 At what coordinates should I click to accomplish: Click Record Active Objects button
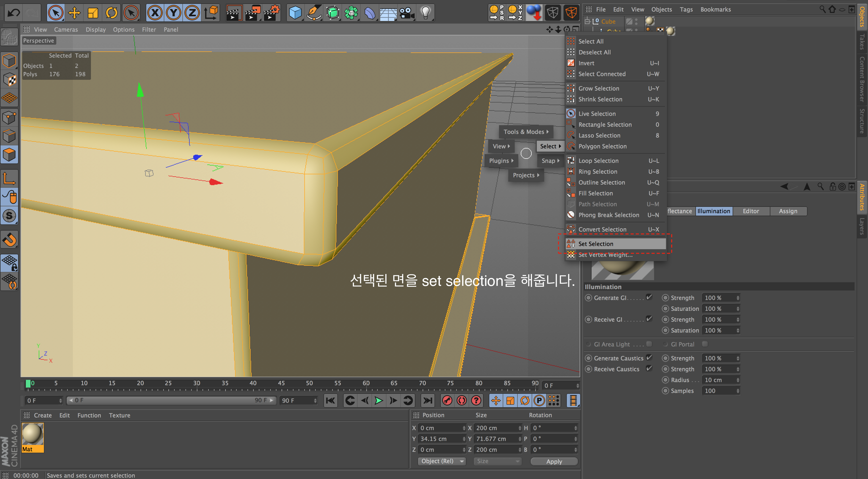point(447,401)
